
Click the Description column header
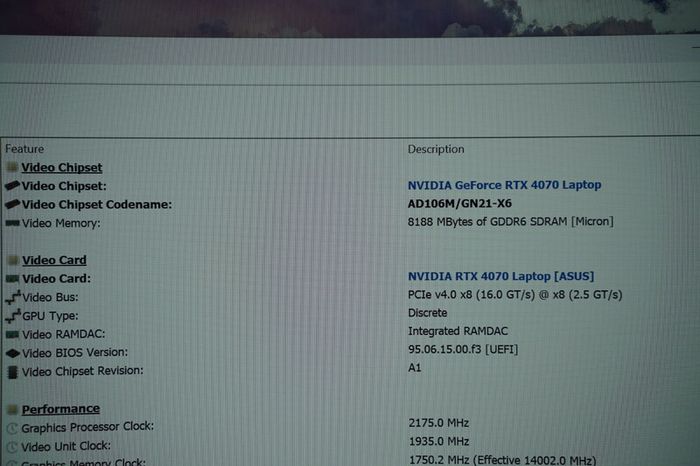[436, 149]
